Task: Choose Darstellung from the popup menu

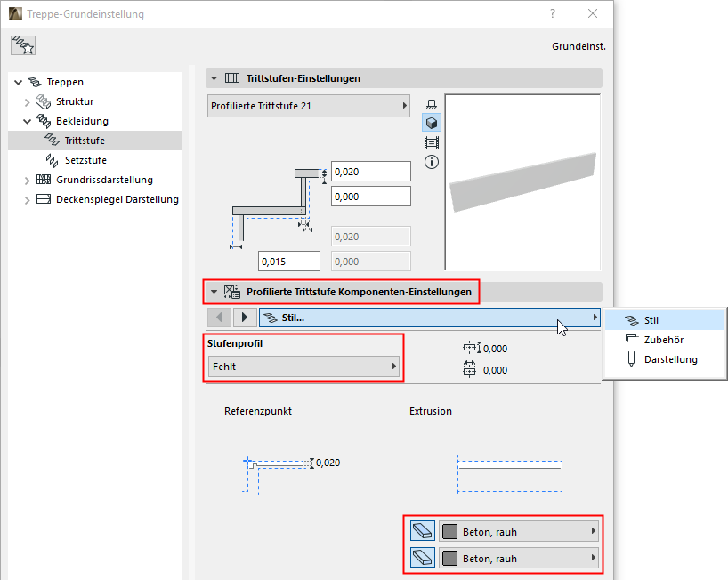Action: [x=665, y=359]
